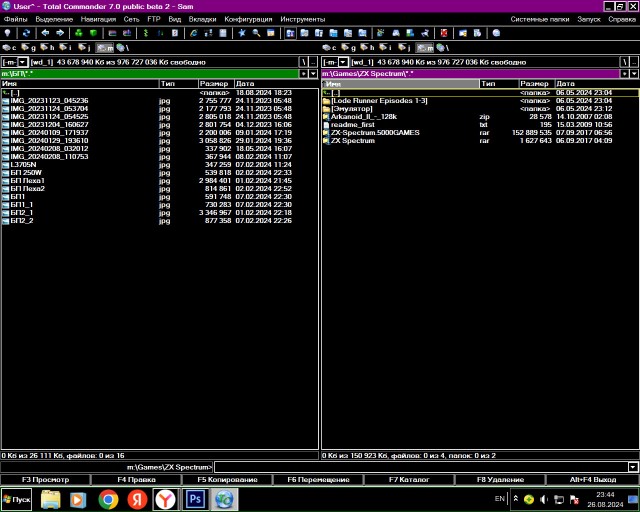Open the Конфигурация menu

pyautogui.click(x=248, y=19)
